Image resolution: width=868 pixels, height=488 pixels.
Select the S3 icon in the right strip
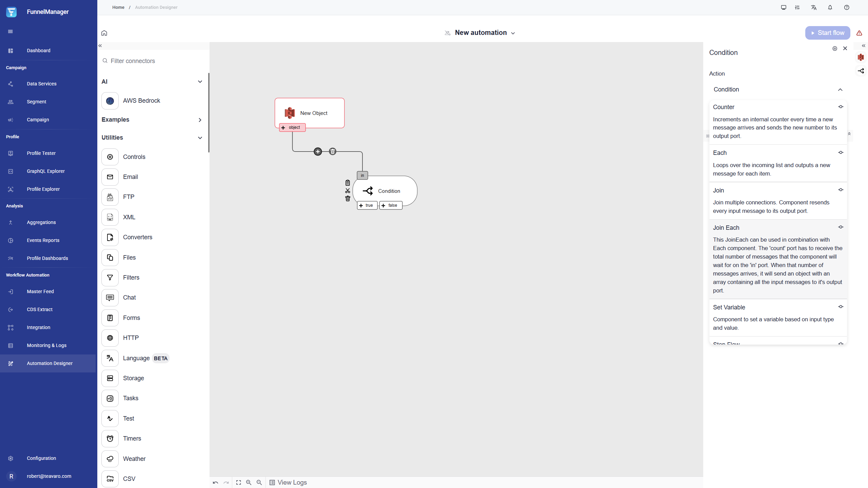pos(861,57)
